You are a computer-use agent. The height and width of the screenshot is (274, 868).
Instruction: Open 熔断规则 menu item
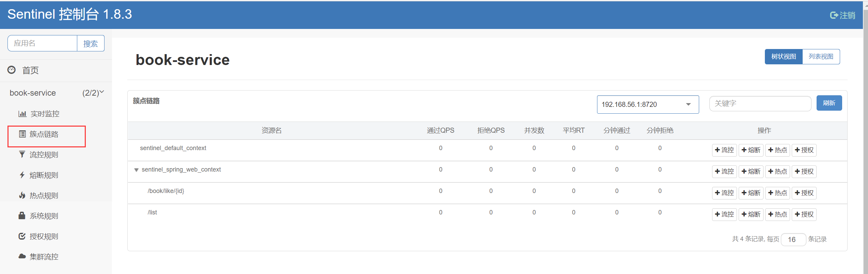pos(44,175)
